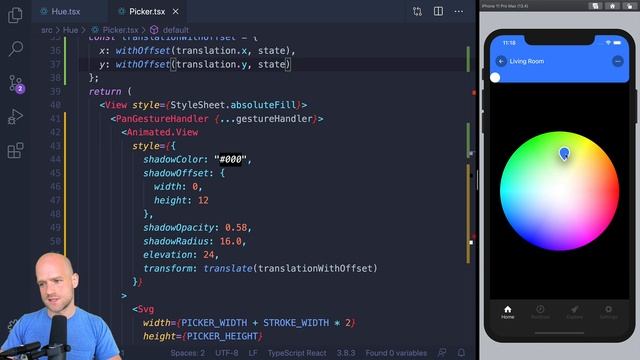
Task: Click STROKE_WIDTH in width attribute
Action: (296, 323)
